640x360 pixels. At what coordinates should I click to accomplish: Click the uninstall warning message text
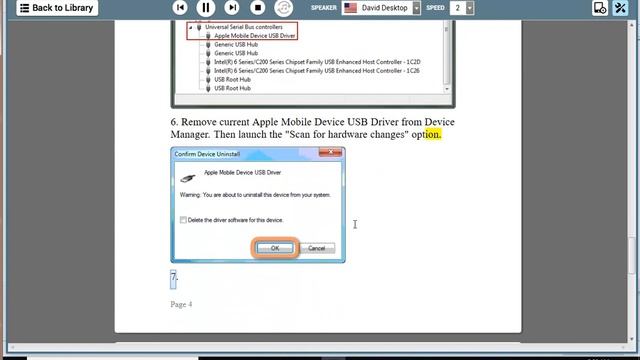(255, 195)
